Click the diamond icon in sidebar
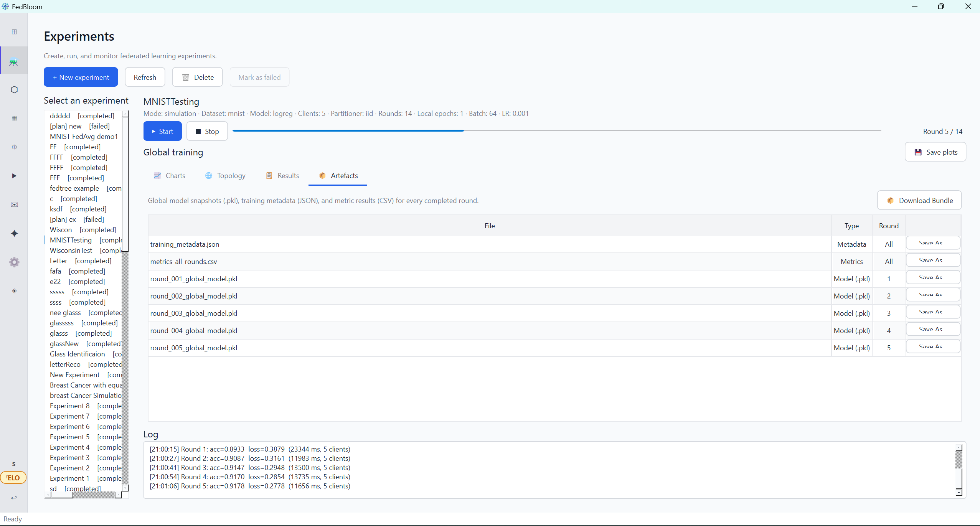This screenshot has height=526, width=980. [x=14, y=291]
